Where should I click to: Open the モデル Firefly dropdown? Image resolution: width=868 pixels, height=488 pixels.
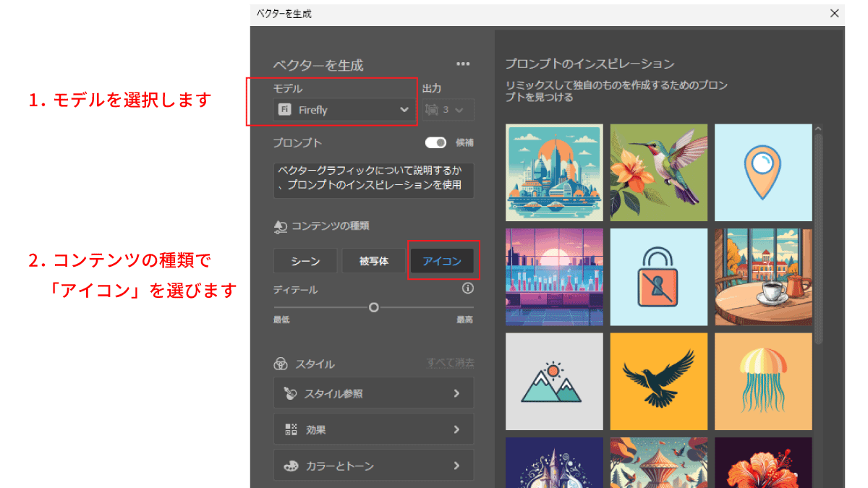pos(344,110)
